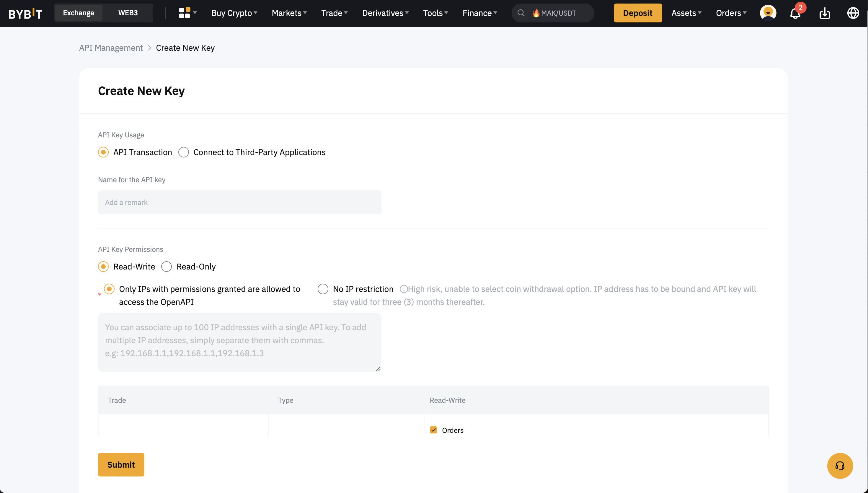Image resolution: width=868 pixels, height=493 pixels.
Task: Click the Bybit logo
Action: [x=25, y=13]
